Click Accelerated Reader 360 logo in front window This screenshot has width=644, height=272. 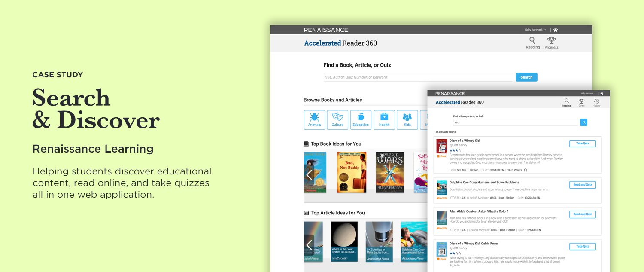click(x=459, y=102)
